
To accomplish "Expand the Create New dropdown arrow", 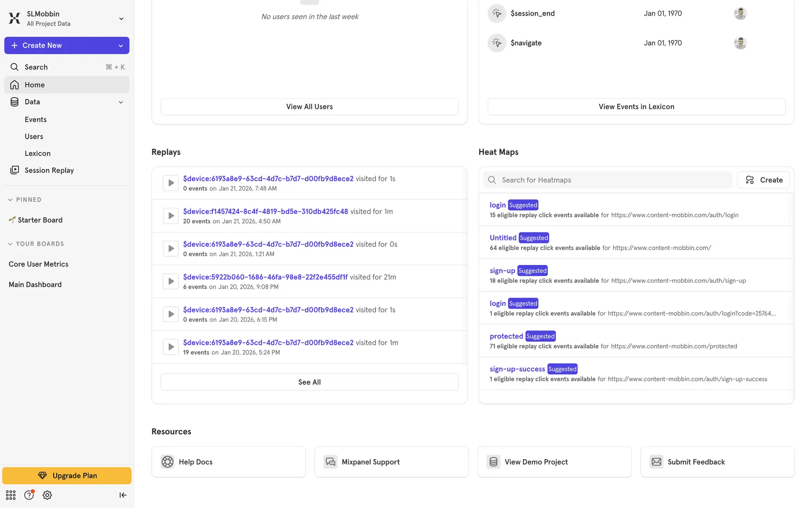I will pyautogui.click(x=121, y=45).
